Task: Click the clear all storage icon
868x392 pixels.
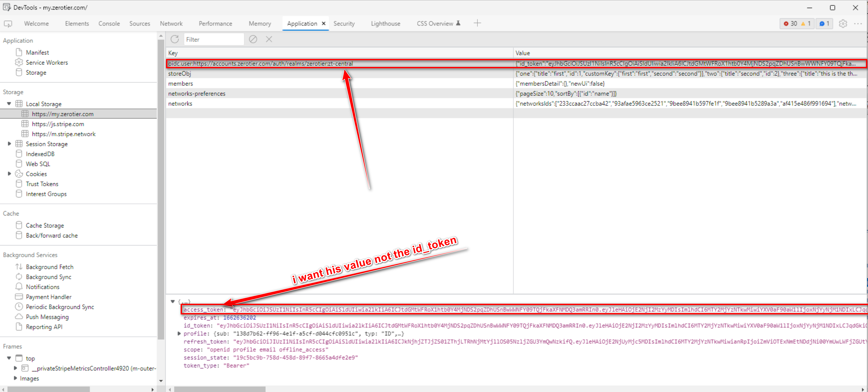Action: [253, 40]
